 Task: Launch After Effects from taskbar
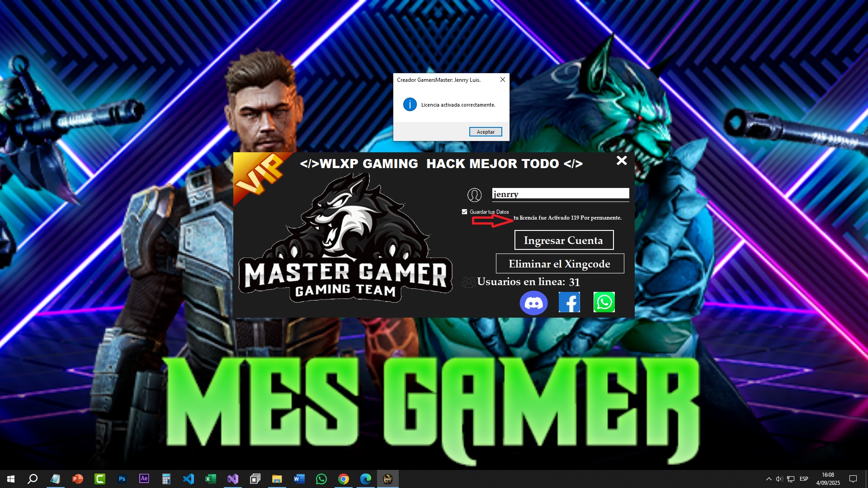[144, 479]
